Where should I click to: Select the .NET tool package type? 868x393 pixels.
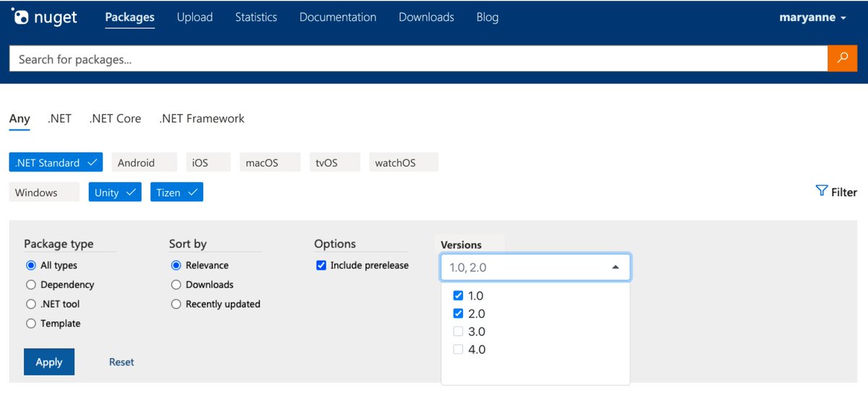pos(30,305)
